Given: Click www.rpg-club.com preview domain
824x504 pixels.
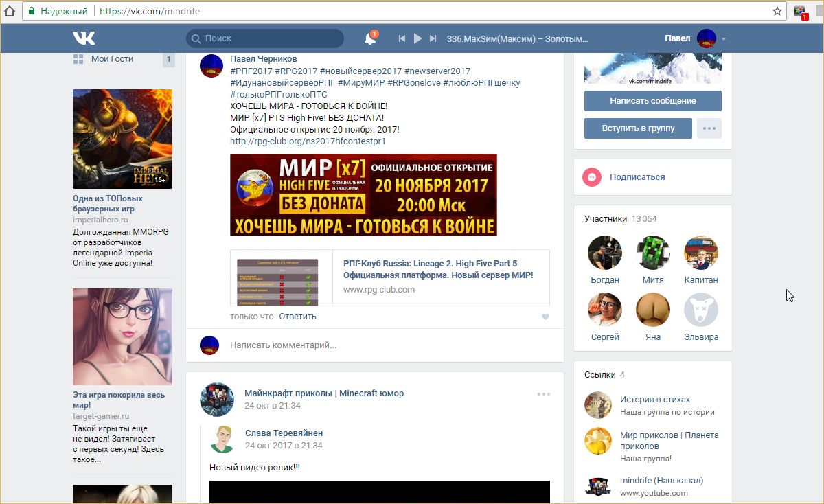Looking at the screenshot, I should pyautogui.click(x=379, y=290).
